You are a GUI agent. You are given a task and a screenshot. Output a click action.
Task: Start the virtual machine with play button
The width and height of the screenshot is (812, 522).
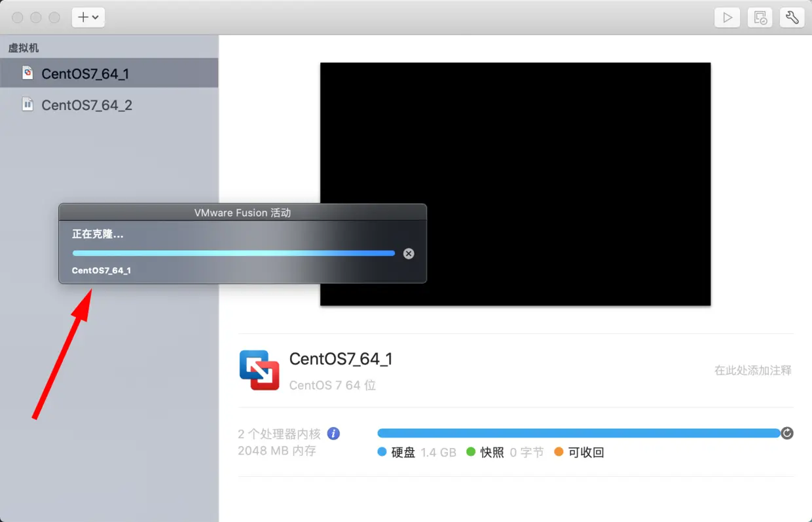727,18
